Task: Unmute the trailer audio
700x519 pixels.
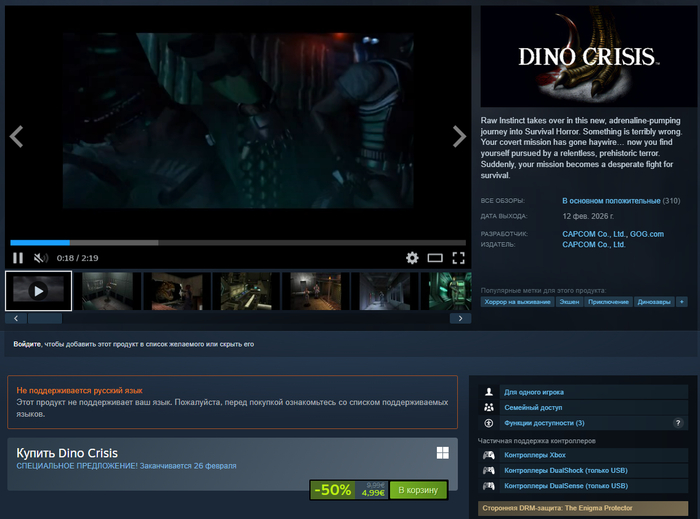Action: 41,258
